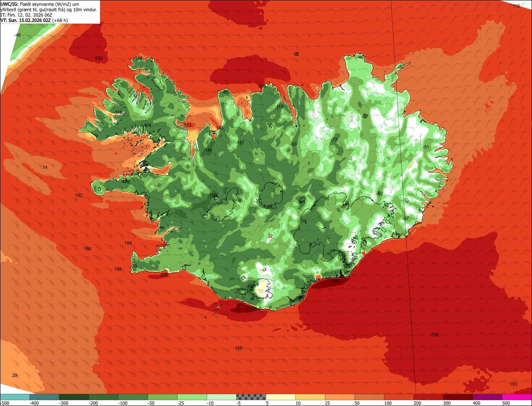532x406 pixels.
Task: Click the value 74 over the sea
Action: point(45,167)
